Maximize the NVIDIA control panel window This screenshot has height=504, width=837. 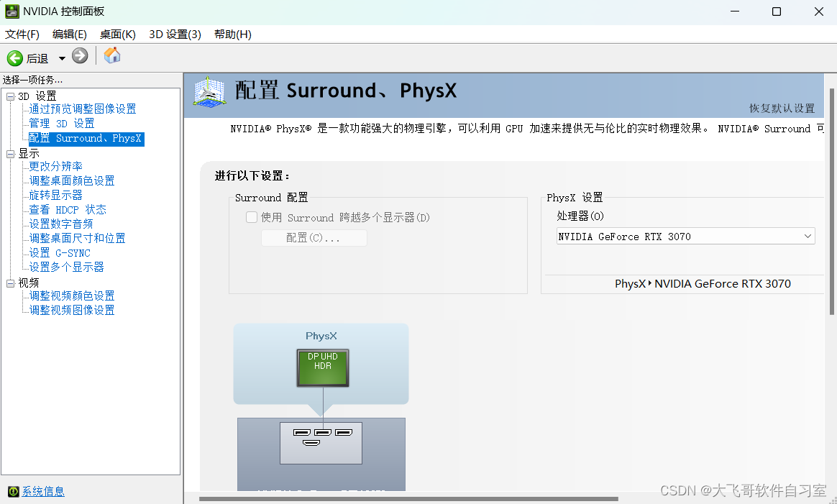click(x=777, y=12)
